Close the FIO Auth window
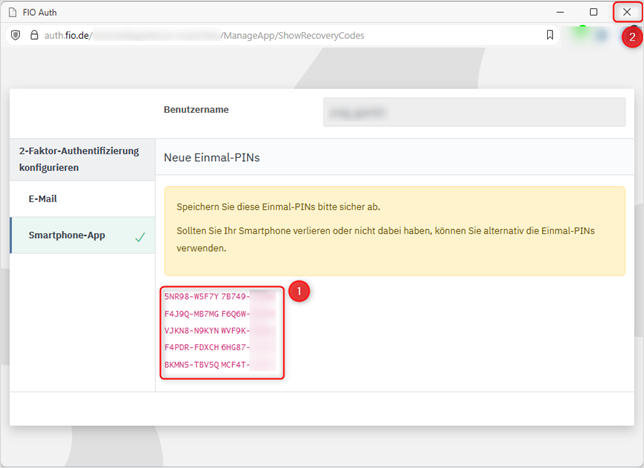The height and width of the screenshot is (468, 644). click(x=627, y=12)
